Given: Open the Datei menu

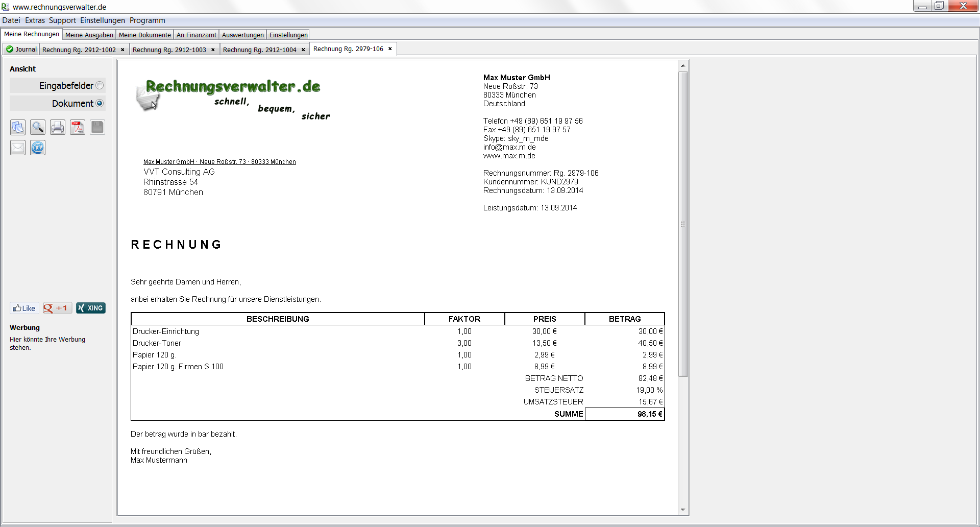Looking at the screenshot, I should click(x=11, y=20).
